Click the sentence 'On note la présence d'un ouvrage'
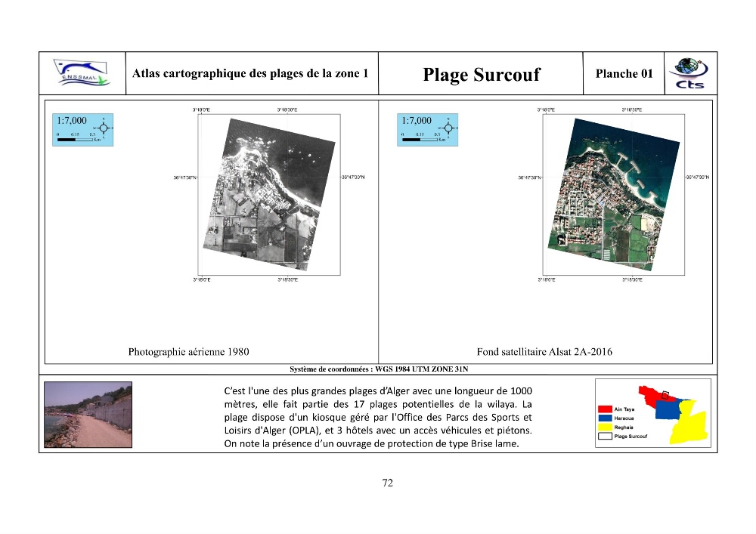756x534 pixels. click(371, 443)
